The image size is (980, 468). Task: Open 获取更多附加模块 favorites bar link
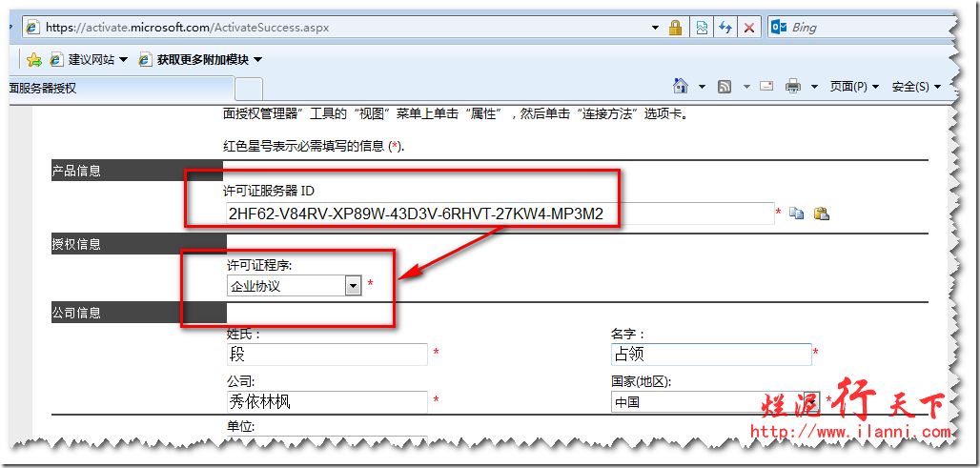pyautogui.click(x=200, y=59)
